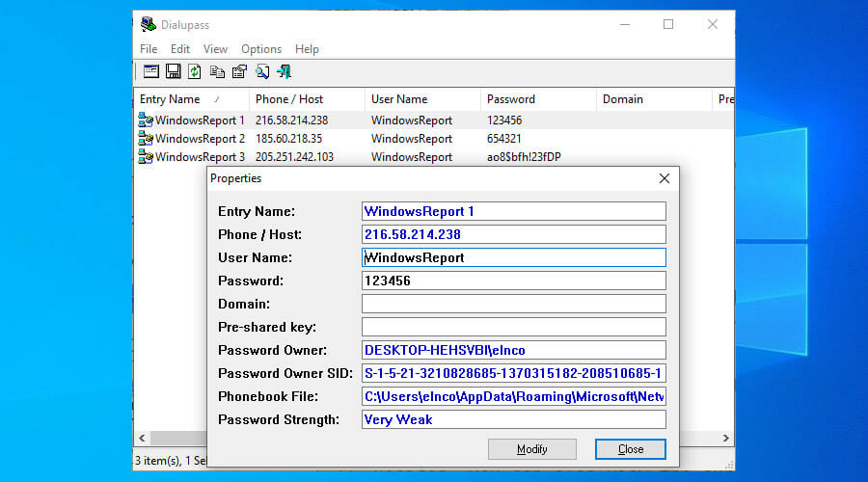Click host 216.58.214.238 in the list
Viewport: 868px width, 482px height.
tap(291, 120)
